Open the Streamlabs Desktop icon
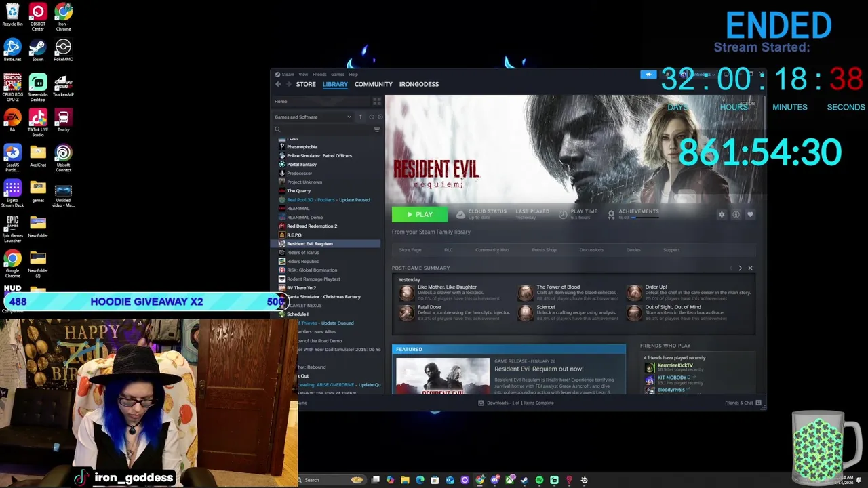This screenshot has width=868, height=488. [38, 88]
